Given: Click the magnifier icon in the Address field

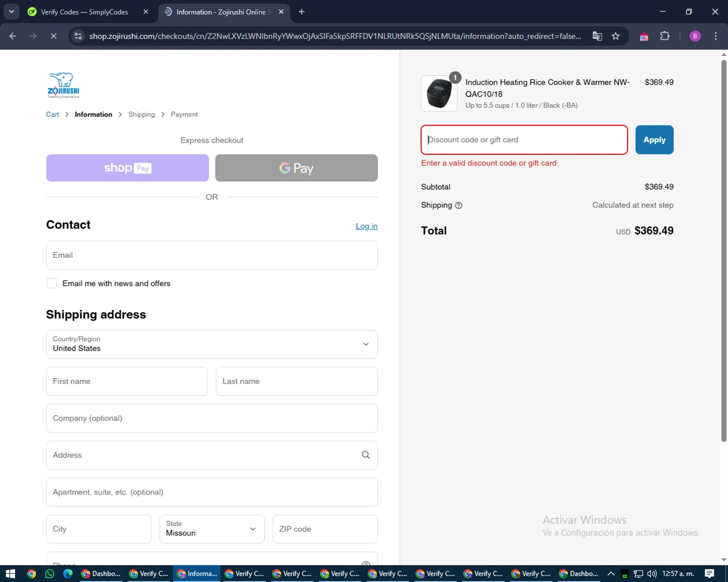Looking at the screenshot, I should pos(366,455).
